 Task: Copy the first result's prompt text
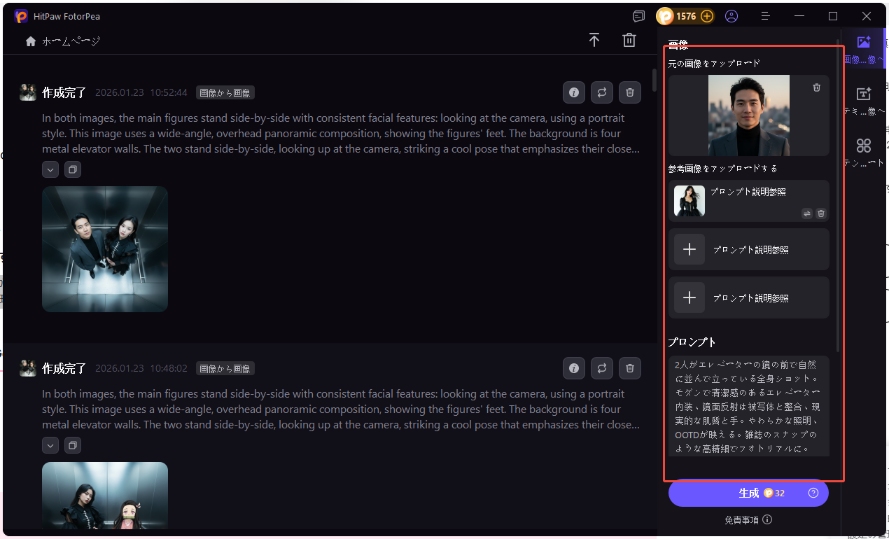coord(72,170)
